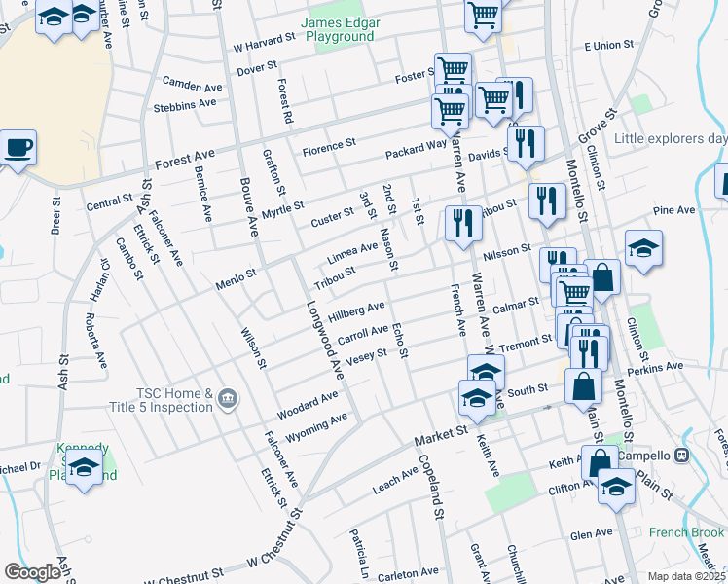Click the restaurant marker near Davids St
This screenshot has height=584, width=728.
point(526,148)
